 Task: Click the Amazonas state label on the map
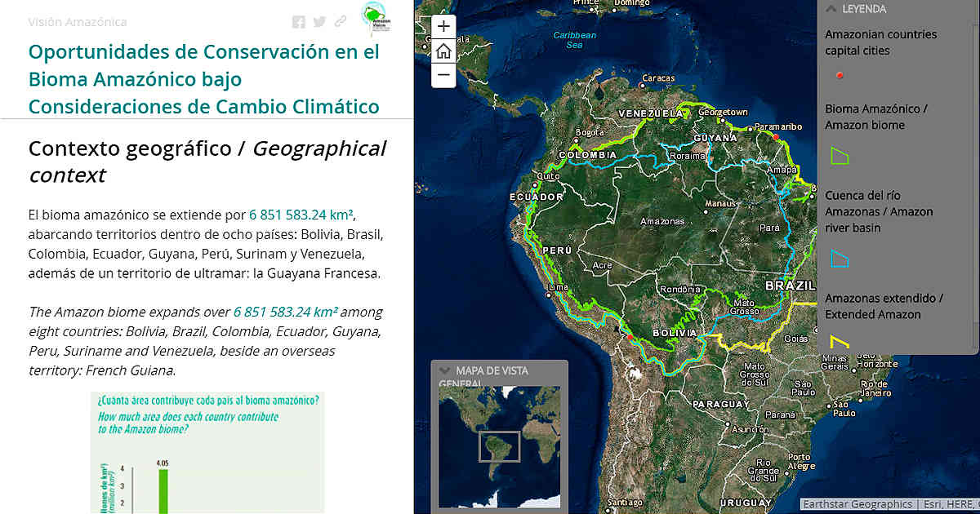pos(661,221)
